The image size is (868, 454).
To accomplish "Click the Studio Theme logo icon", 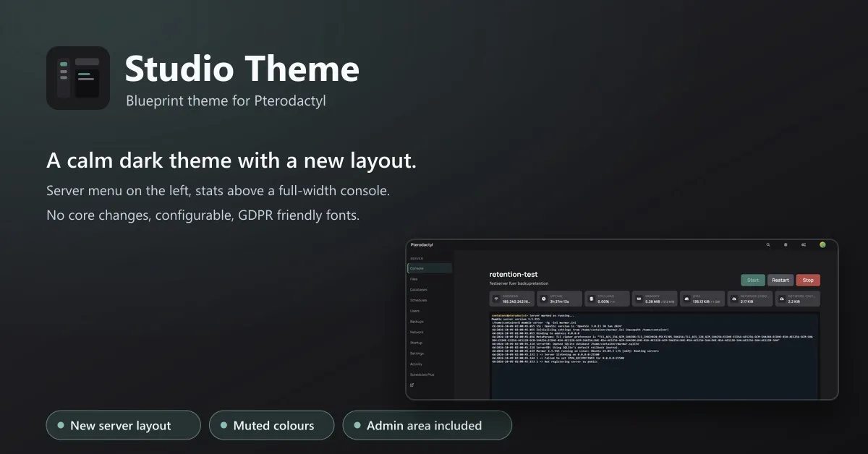I will click(78, 78).
